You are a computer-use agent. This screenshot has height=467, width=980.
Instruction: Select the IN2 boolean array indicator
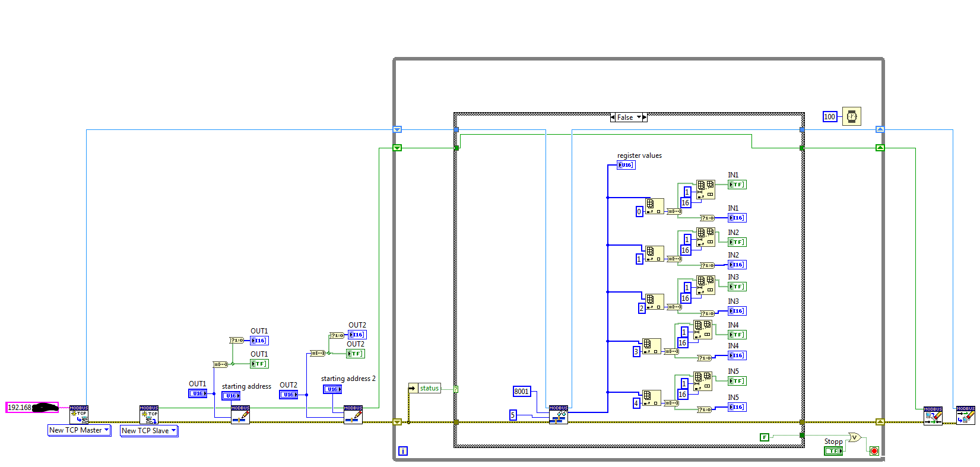pos(737,242)
